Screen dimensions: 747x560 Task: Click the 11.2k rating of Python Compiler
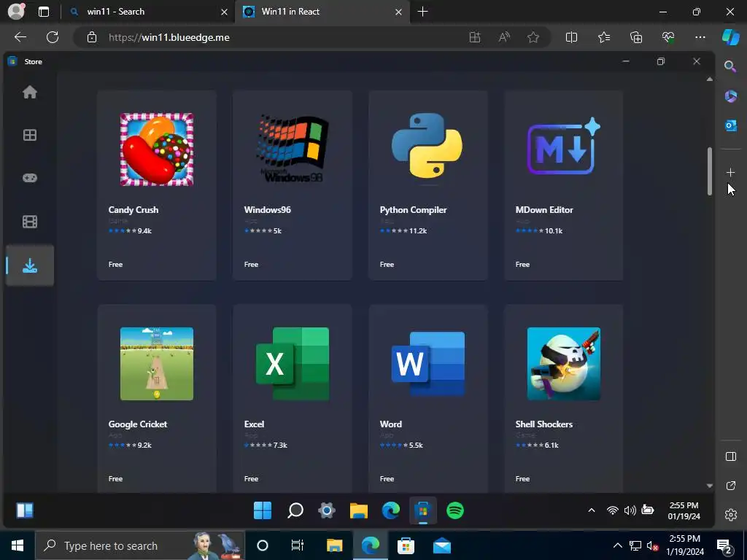[x=418, y=231]
